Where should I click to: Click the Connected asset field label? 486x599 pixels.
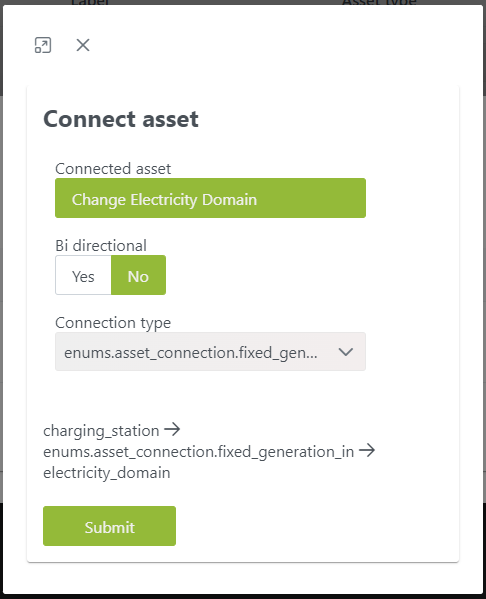point(113,168)
